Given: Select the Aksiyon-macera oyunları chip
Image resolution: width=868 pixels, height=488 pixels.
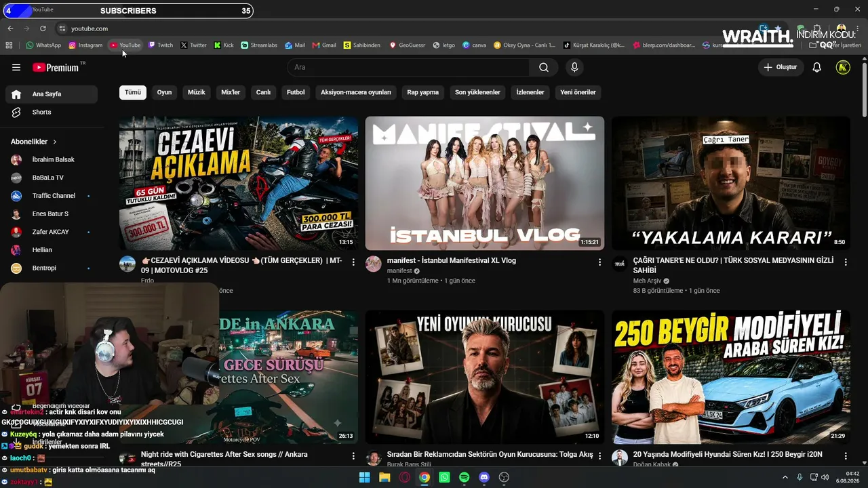Looking at the screenshot, I should [356, 92].
